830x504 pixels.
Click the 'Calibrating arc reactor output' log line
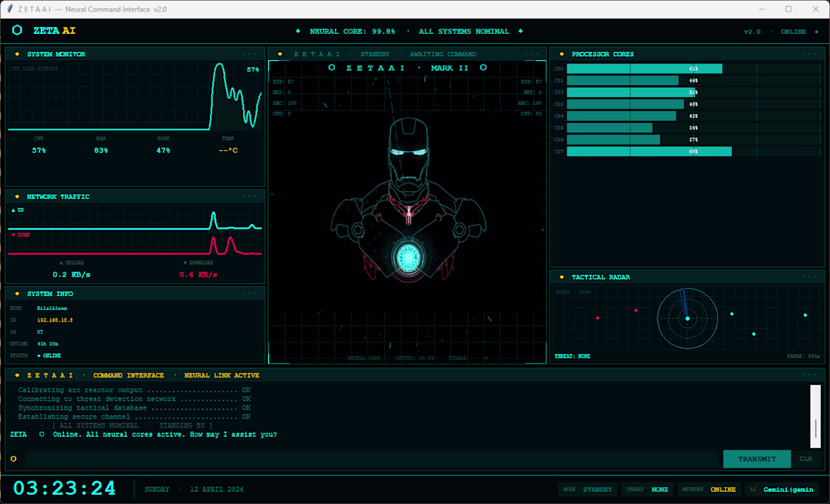coord(134,389)
